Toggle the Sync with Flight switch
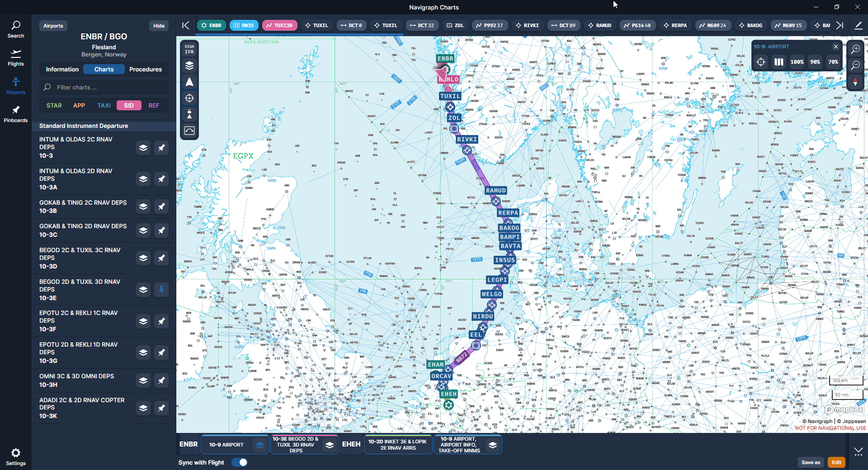This screenshot has width=868, height=470. pos(240,462)
